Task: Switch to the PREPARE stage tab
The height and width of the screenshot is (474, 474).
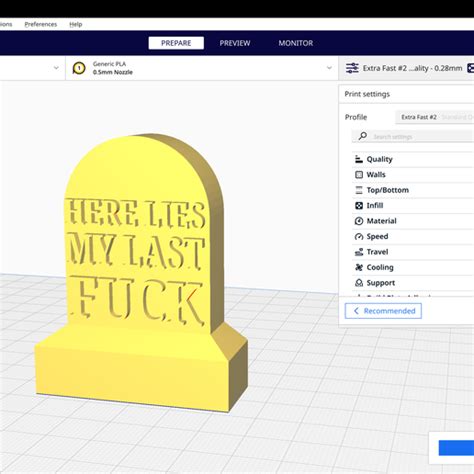Action: [176, 43]
